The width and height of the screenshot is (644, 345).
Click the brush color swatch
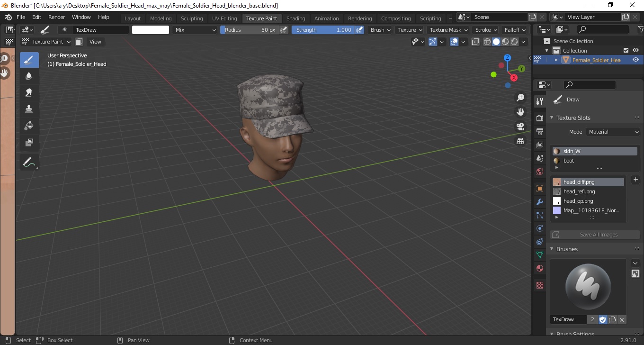pos(151,30)
